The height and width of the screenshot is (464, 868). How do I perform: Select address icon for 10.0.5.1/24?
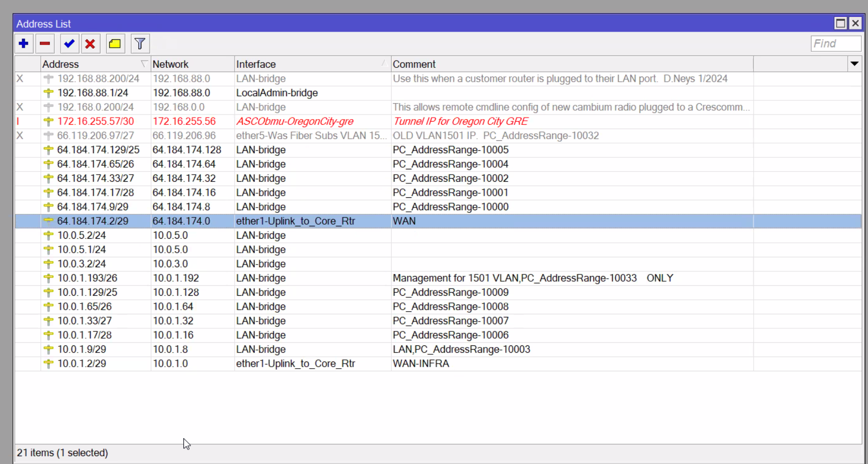pyautogui.click(x=49, y=250)
